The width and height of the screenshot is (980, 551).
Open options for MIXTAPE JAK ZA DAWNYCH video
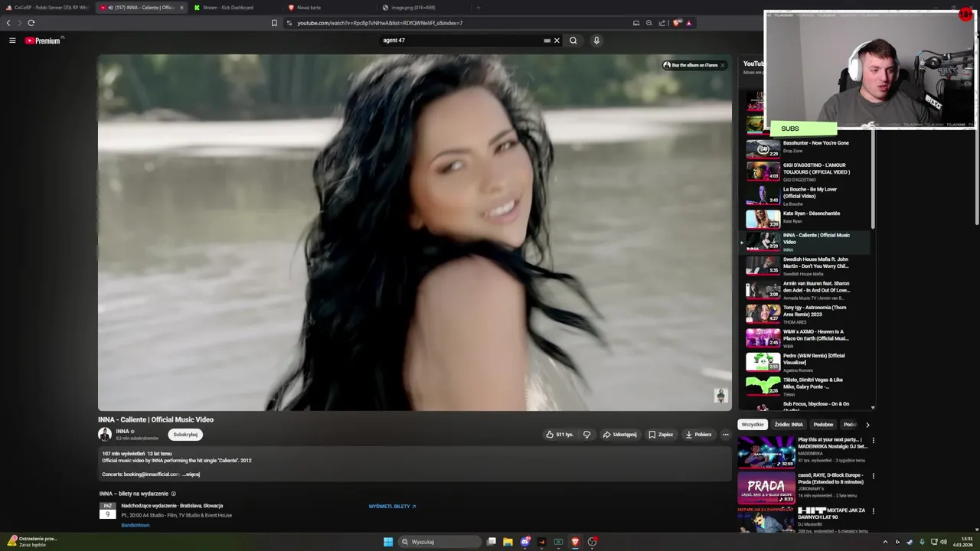[873, 511]
